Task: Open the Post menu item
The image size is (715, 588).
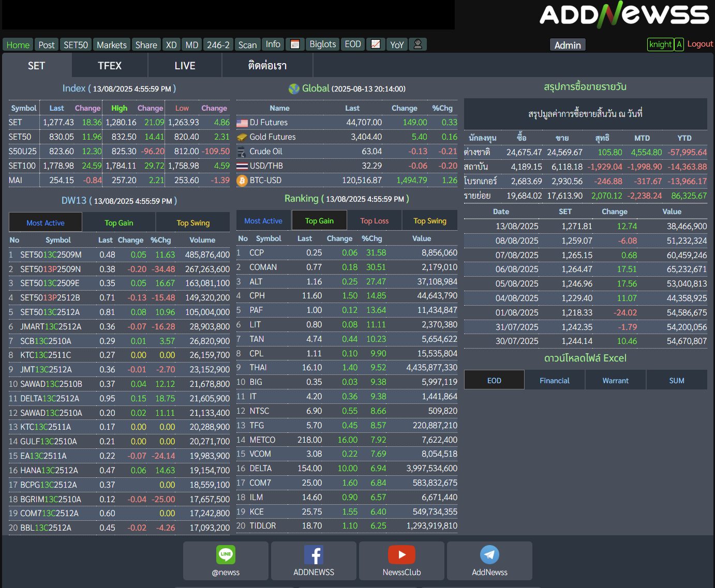Action: [47, 45]
